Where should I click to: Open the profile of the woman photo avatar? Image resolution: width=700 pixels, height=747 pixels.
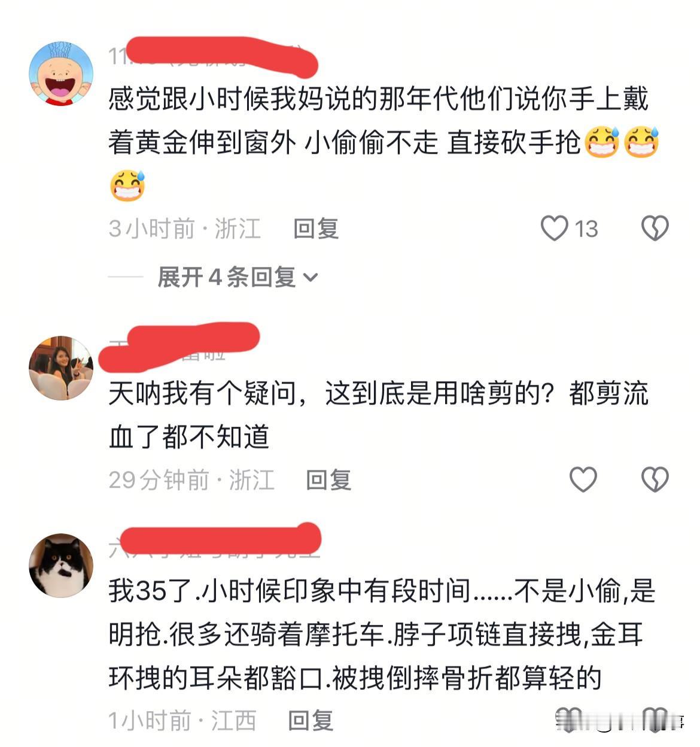pyautogui.click(x=61, y=368)
